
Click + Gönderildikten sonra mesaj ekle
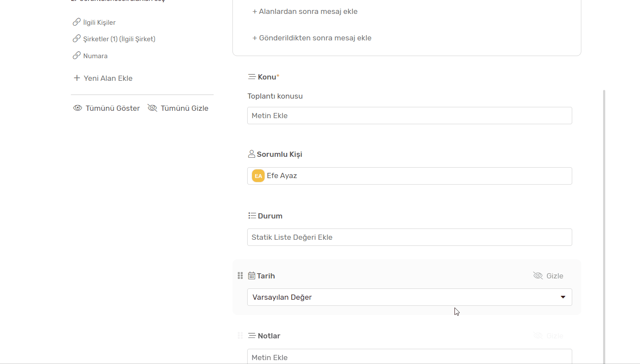tap(312, 38)
